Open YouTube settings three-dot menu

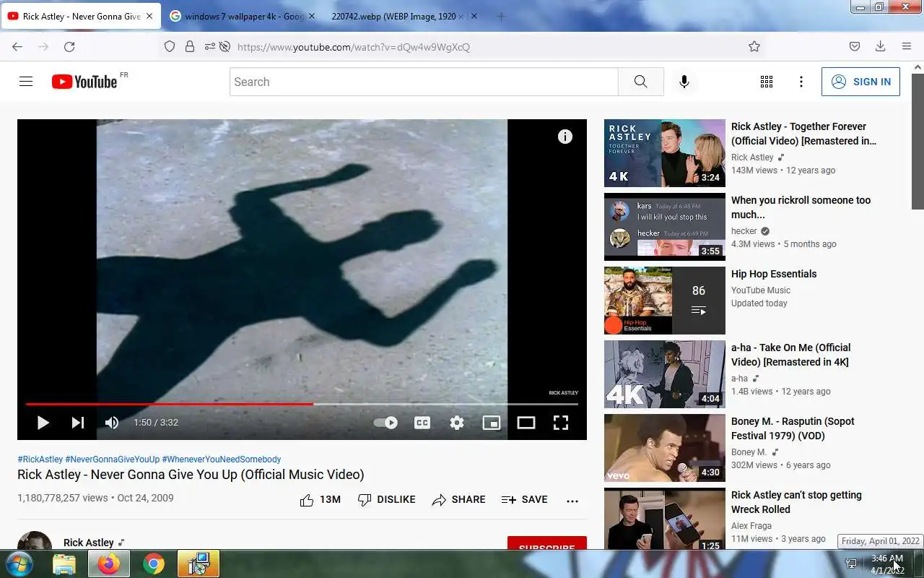pos(801,82)
